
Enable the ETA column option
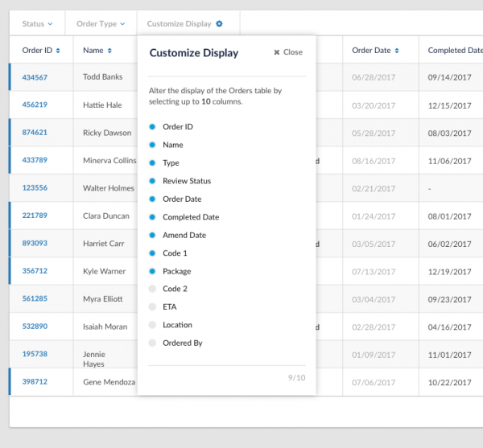click(152, 307)
